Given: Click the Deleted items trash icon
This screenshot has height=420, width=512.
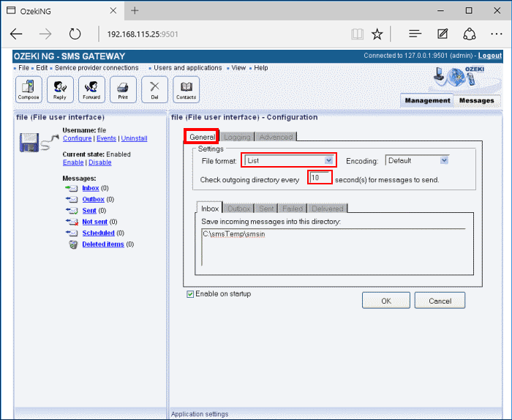Looking at the screenshot, I should coord(73,244).
